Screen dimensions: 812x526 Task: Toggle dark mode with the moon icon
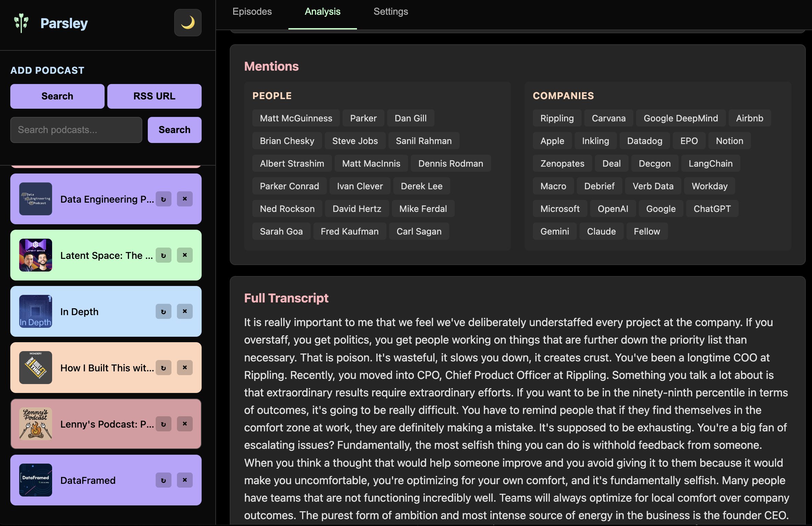(188, 23)
